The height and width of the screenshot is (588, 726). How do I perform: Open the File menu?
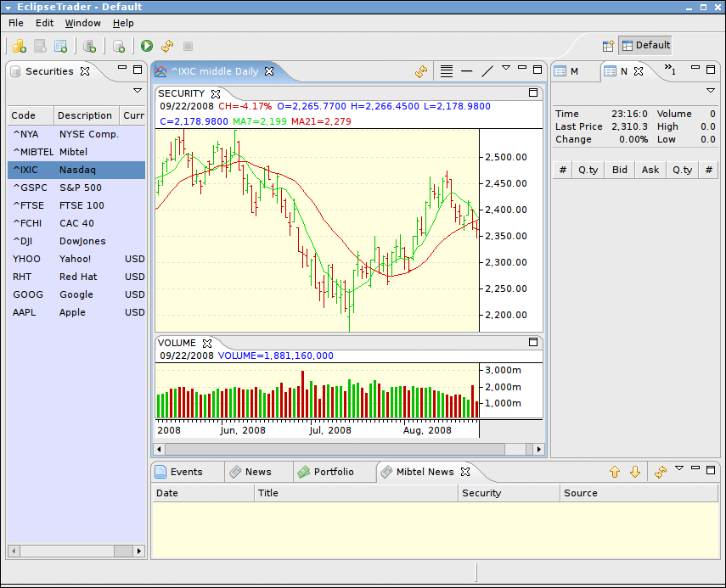tap(16, 23)
